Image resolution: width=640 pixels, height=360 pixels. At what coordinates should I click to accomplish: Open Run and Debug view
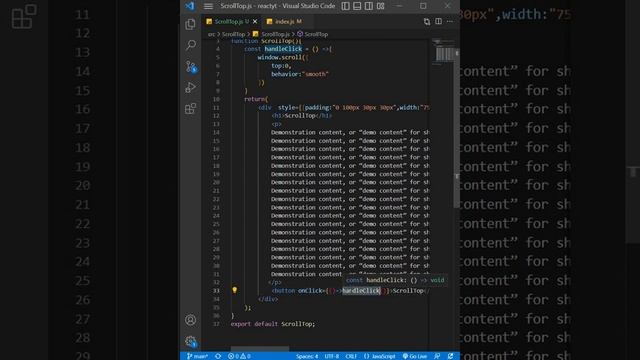click(191, 87)
